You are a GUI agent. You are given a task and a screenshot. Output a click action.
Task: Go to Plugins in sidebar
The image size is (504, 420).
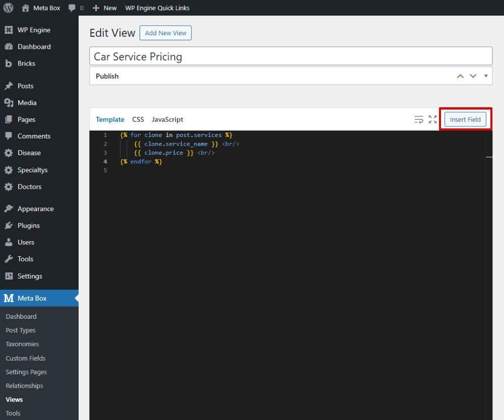point(28,226)
